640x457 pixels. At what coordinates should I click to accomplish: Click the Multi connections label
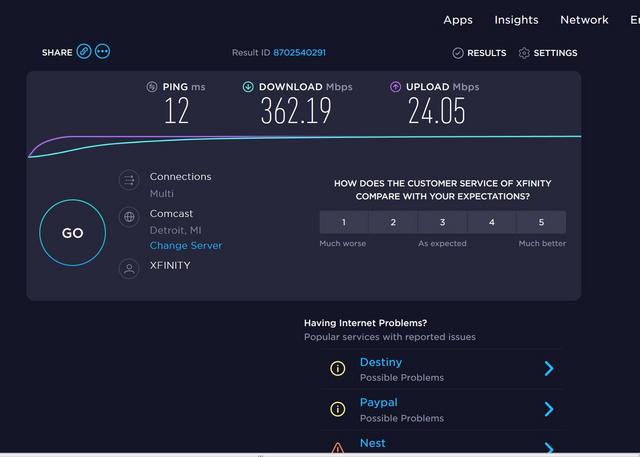(162, 194)
